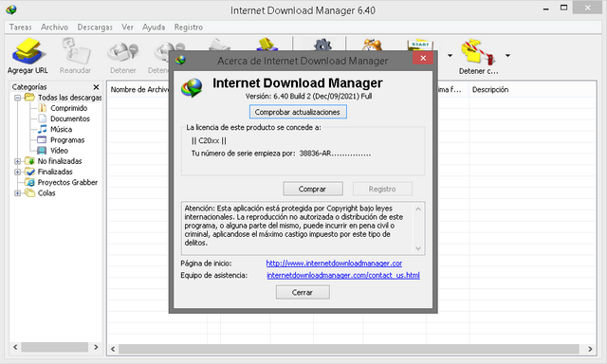Click the download list horizontal scrollbar thumb
The image size is (607, 364).
point(349,349)
